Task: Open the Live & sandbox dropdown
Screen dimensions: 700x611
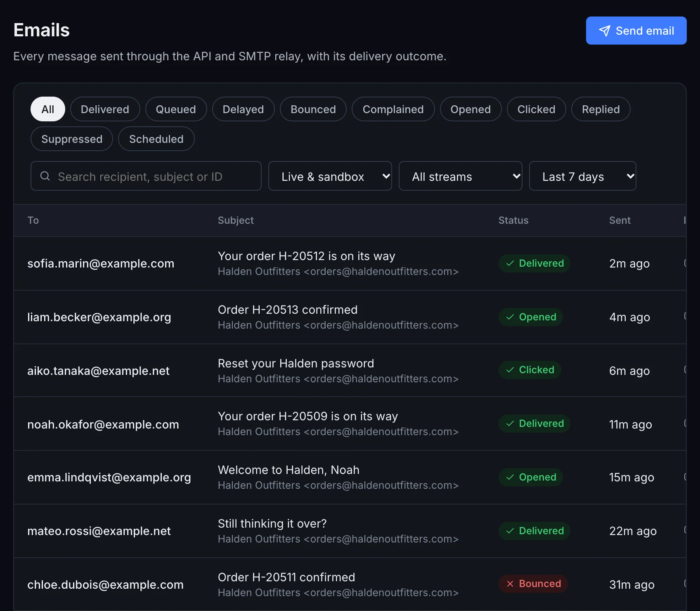Action: (x=330, y=176)
